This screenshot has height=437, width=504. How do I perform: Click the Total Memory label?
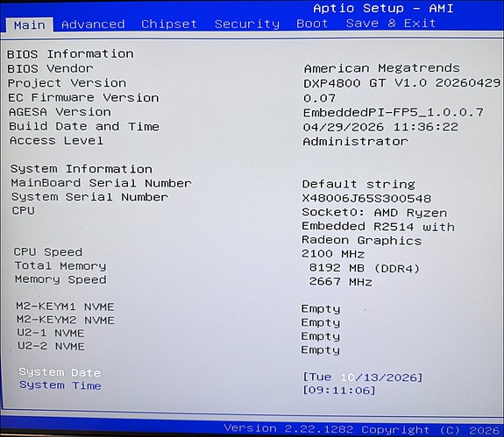pos(60,266)
